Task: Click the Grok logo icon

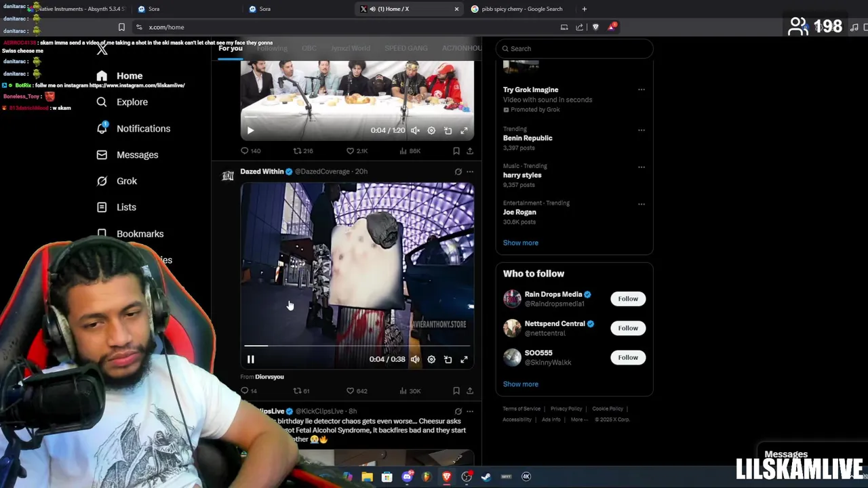Action: click(102, 181)
